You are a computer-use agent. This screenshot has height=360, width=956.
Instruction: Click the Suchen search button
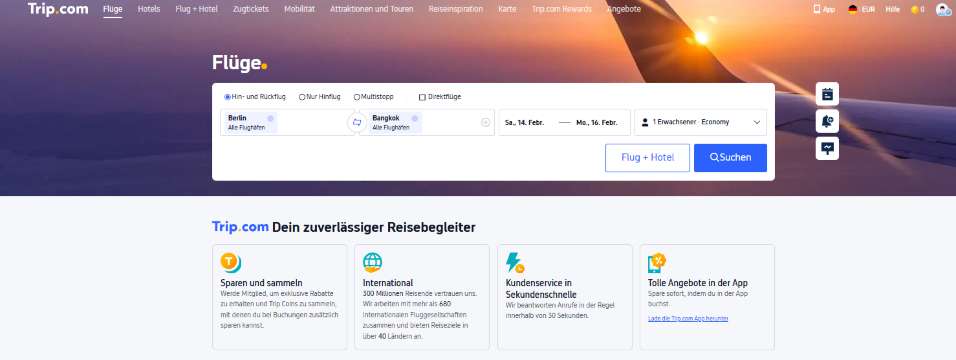click(730, 157)
